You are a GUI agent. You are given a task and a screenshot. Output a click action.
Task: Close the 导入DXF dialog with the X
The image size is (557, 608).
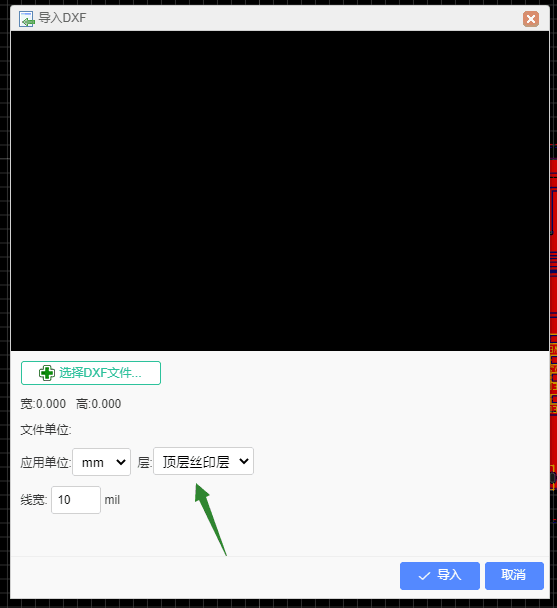pos(531,19)
